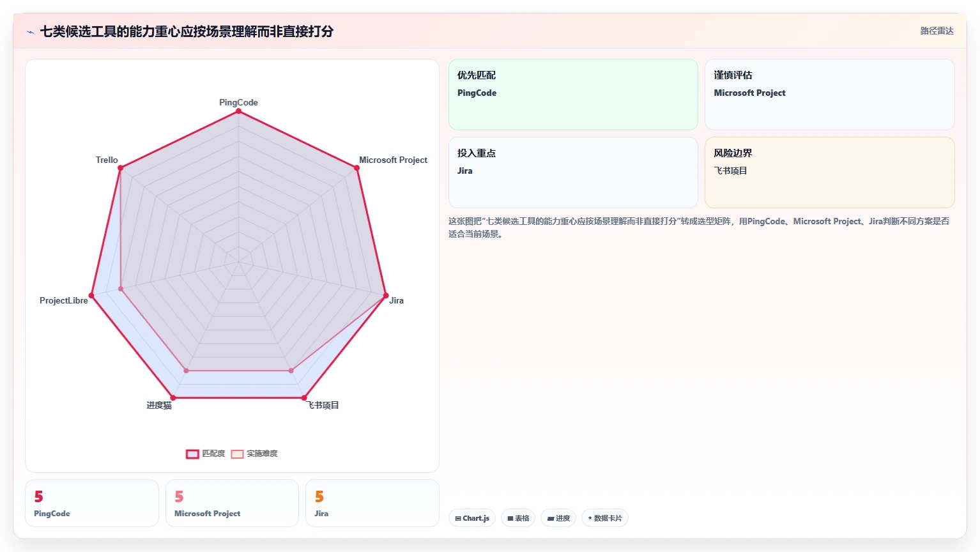The image size is (980, 552).
Task: Click the 数据卡片 tag chip
Action: (x=605, y=518)
